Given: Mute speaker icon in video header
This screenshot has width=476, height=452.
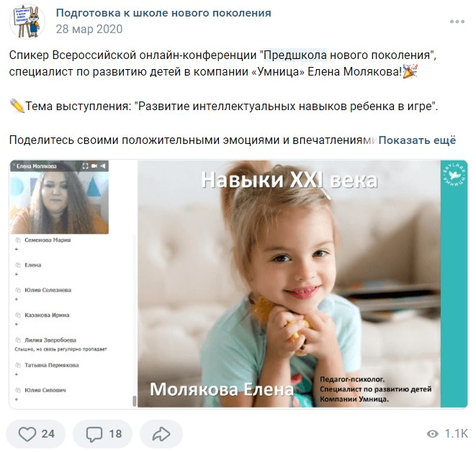Looking at the screenshot, I should [x=103, y=166].
